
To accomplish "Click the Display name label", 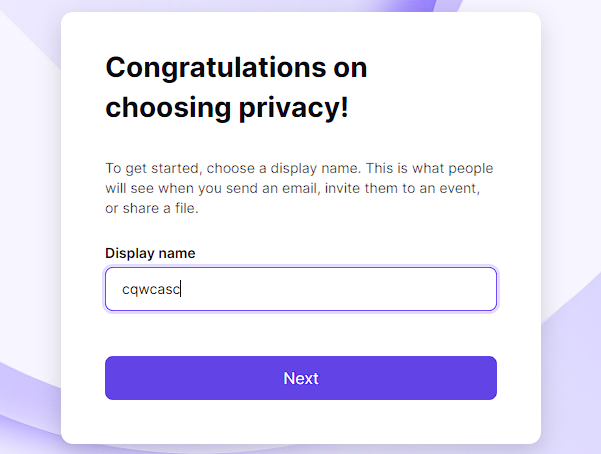I will [x=150, y=253].
